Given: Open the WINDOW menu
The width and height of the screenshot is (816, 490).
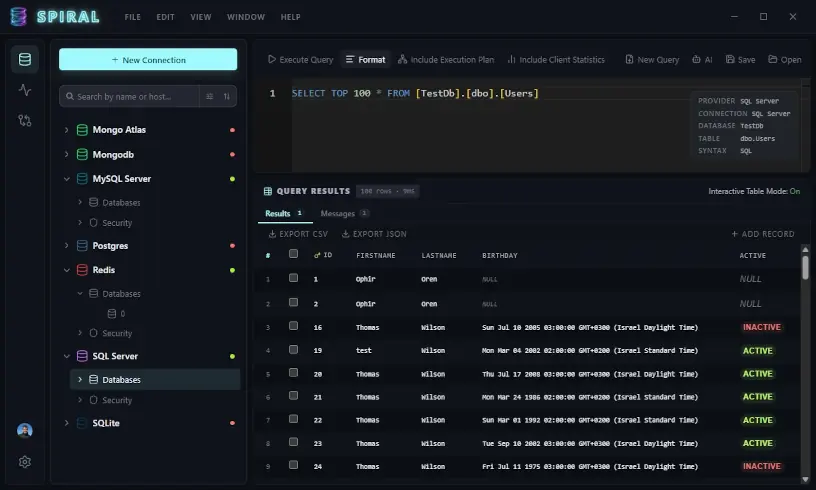Looking at the screenshot, I should pyautogui.click(x=246, y=17).
